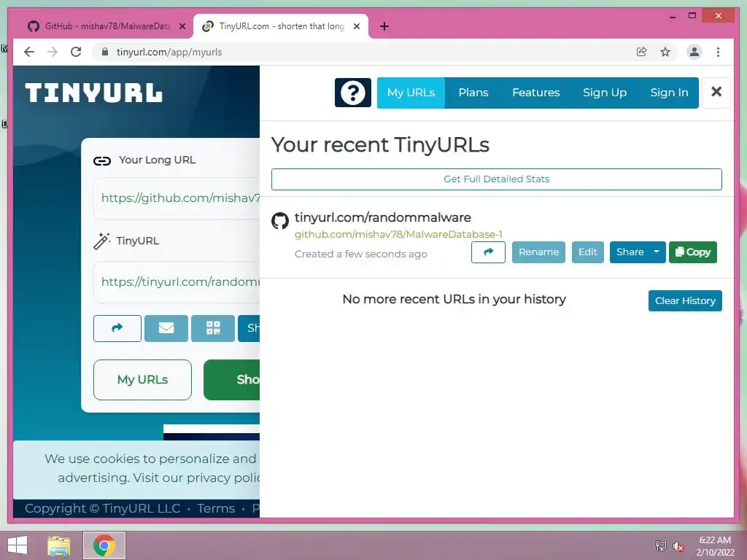
Task: Close the TinyURL.com browser tab
Action: 356,26
